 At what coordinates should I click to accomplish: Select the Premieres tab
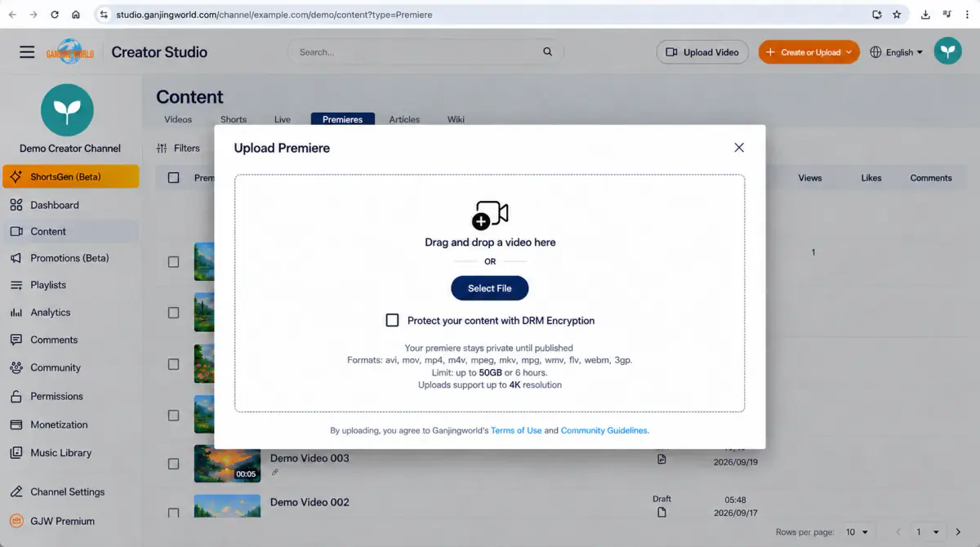[342, 119]
